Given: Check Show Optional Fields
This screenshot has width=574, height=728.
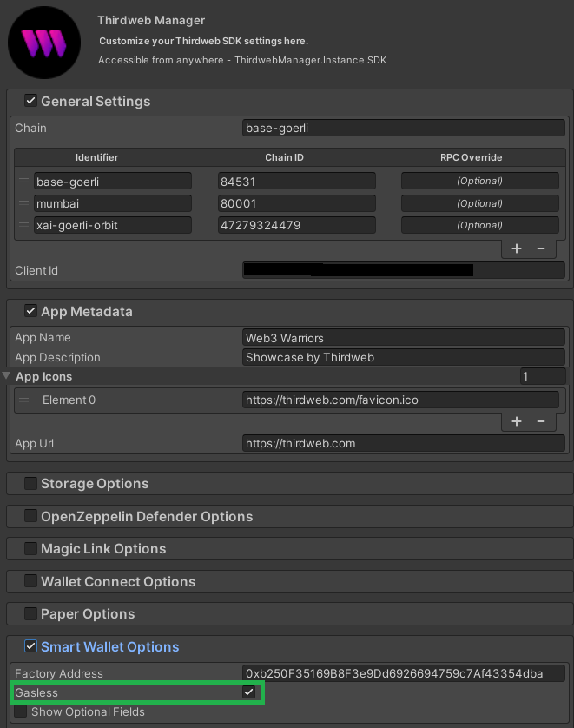Looking at the screenshot, I should [21, 711].
